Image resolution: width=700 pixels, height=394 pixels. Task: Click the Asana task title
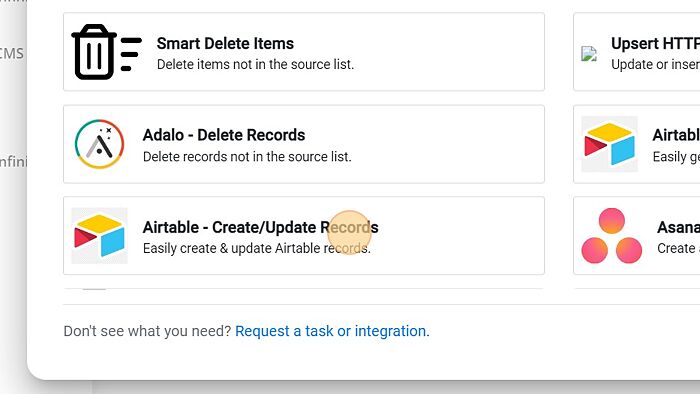click(x=678, y=227)
